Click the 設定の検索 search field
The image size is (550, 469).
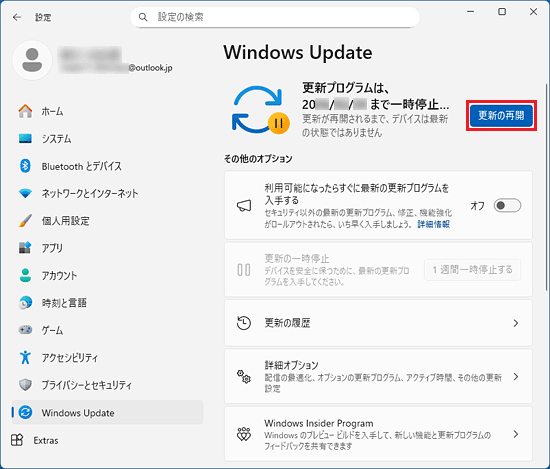(275, 17)
